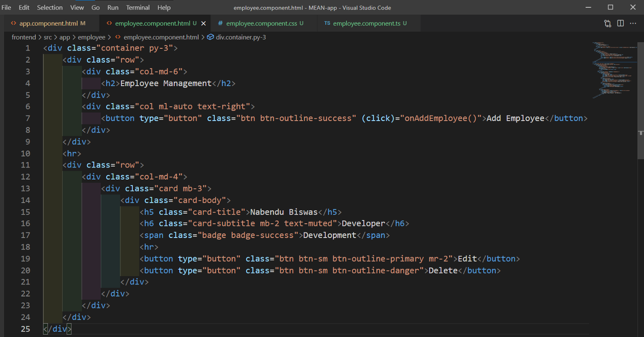This screenshot has width=644, height=337.
Task: Click line number 13 in the gutter
Action: tap(25, 188)
